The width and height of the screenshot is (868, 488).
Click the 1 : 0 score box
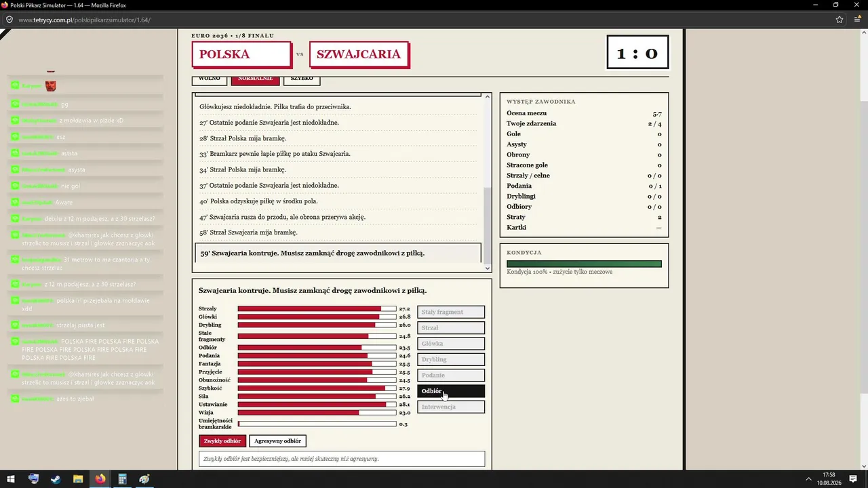[x=637, y=52]
